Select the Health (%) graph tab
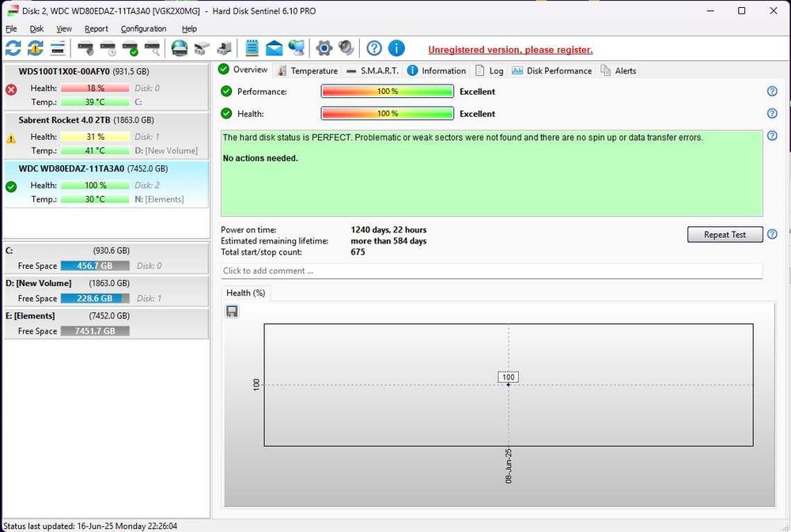The width and height of the screenshot is (791, 532). [x=246, y=293]
